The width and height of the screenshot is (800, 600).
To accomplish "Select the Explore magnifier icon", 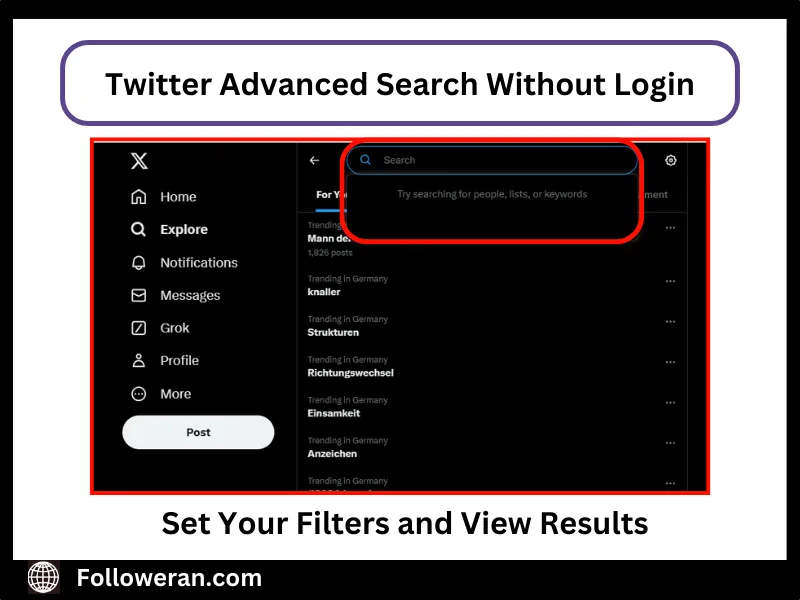I will pyautogui.click(x=138, y=230).
